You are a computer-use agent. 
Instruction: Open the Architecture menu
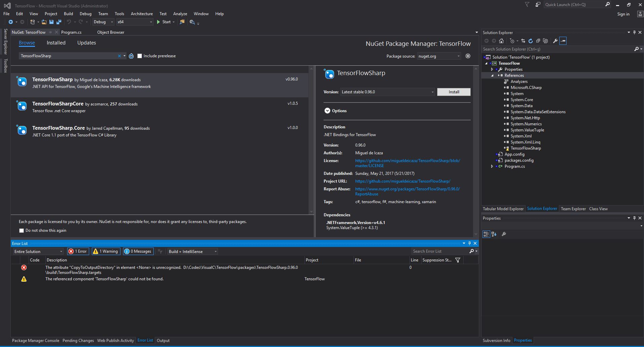142,14
